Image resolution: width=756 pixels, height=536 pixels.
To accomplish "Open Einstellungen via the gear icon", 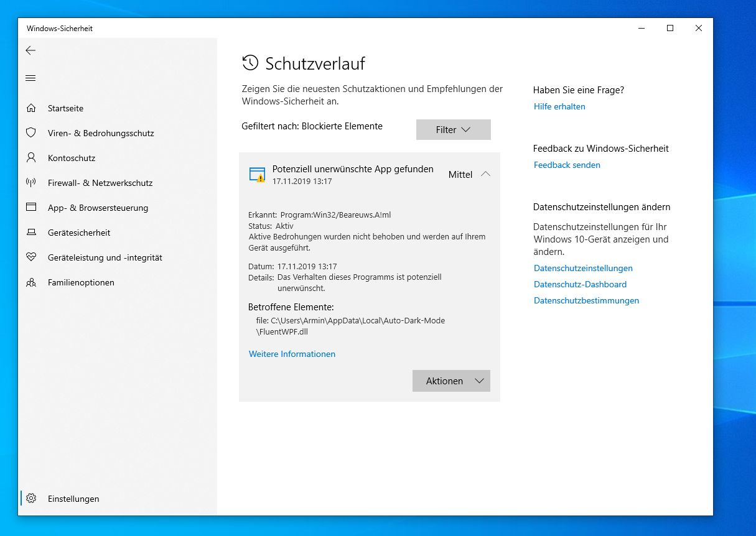I will (x=30, y=498).
